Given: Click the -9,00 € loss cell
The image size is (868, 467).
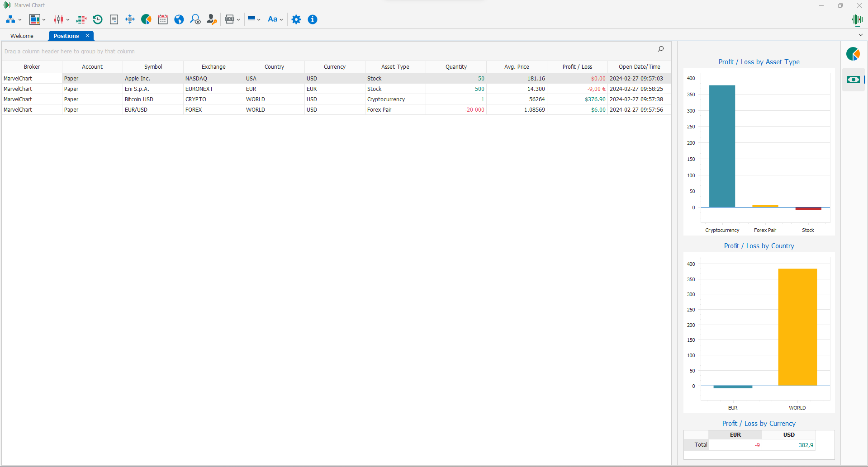Looking at the screenshot, I should pyautogui.click(x=577, y=89).
